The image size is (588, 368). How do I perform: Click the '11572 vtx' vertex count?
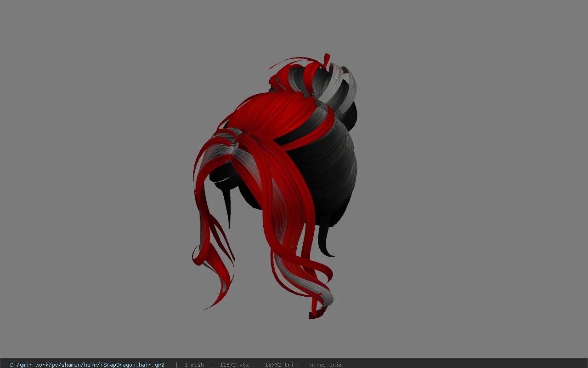click(234, 365)
